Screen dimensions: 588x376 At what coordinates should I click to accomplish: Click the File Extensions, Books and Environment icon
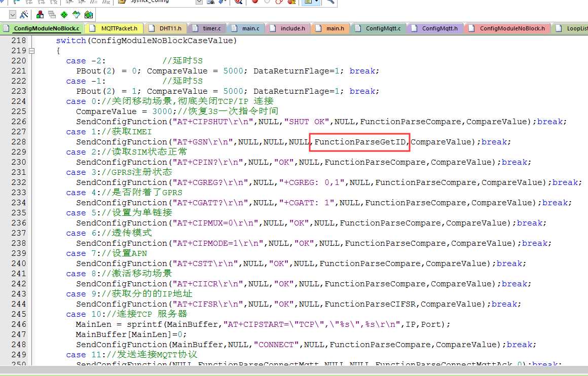coord(40,15)
